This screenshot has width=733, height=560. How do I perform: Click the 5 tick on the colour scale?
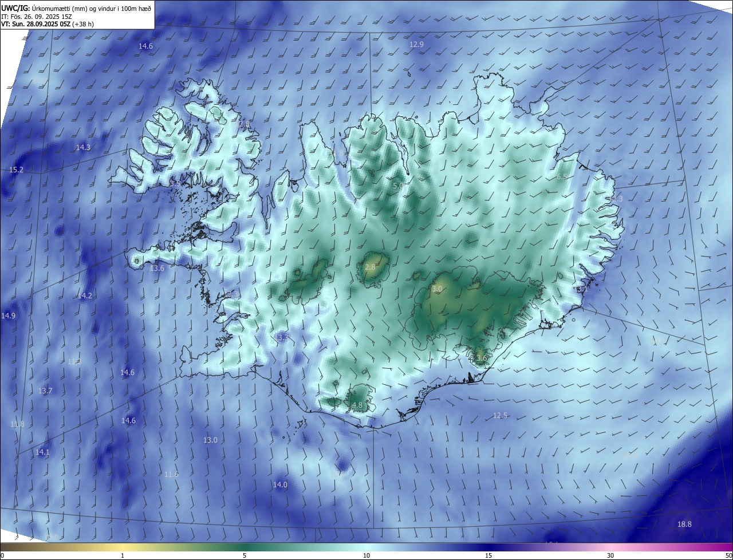[x=245, y=556]
